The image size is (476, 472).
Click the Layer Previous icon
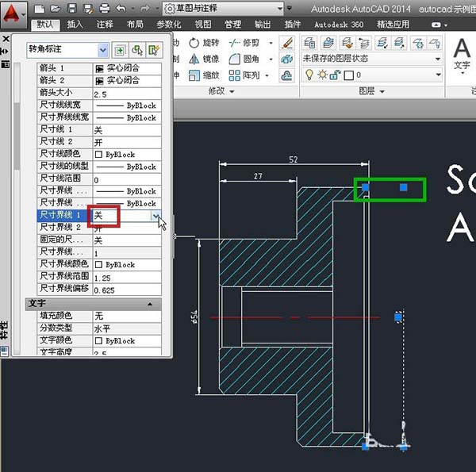pos(364,43)
